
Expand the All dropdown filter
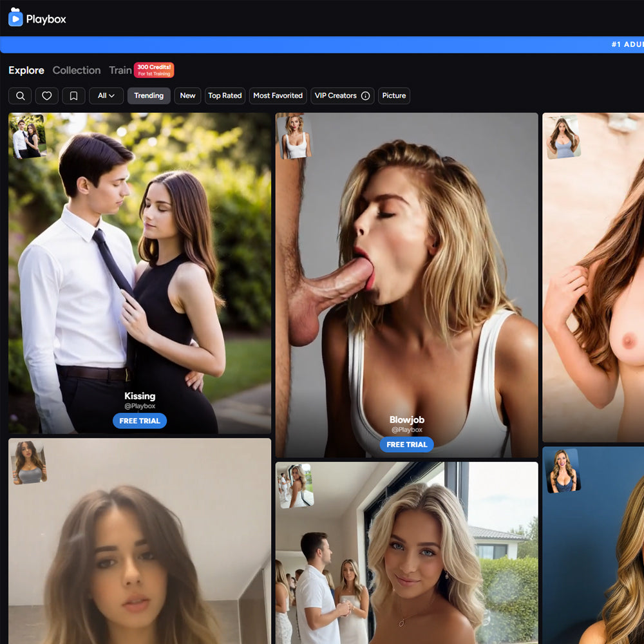[106, 96]
